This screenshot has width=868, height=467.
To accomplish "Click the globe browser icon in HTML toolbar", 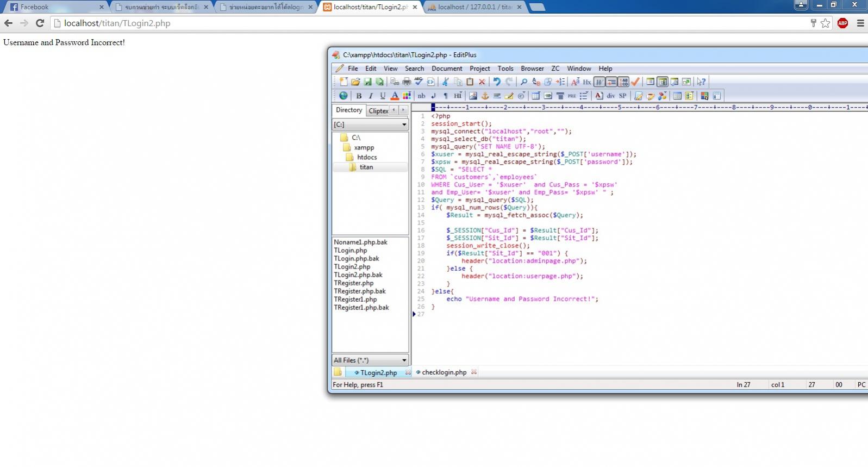I will click(344, 96).
